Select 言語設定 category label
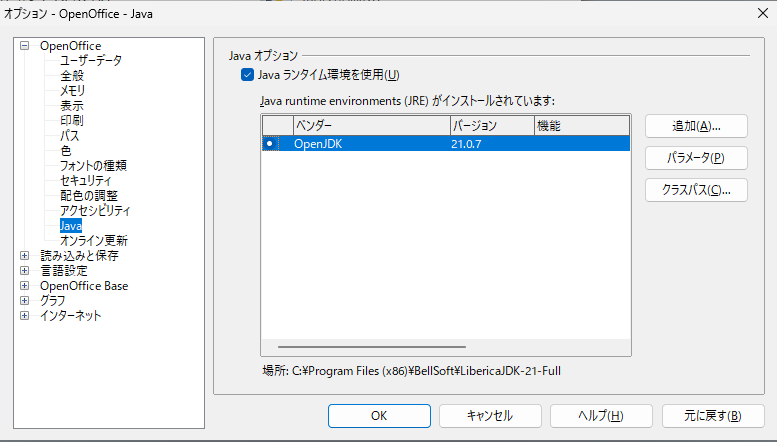This screenshot has width=777, height=442. pos(64,271)
